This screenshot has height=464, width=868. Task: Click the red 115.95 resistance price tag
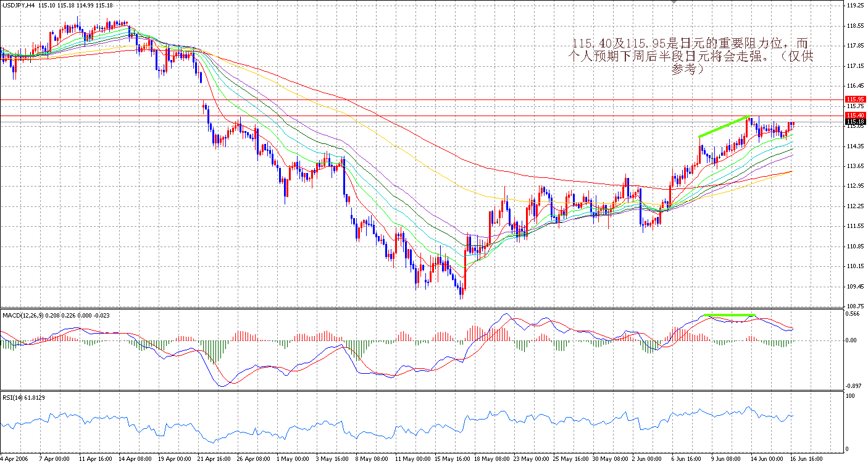tap(855, 99)
